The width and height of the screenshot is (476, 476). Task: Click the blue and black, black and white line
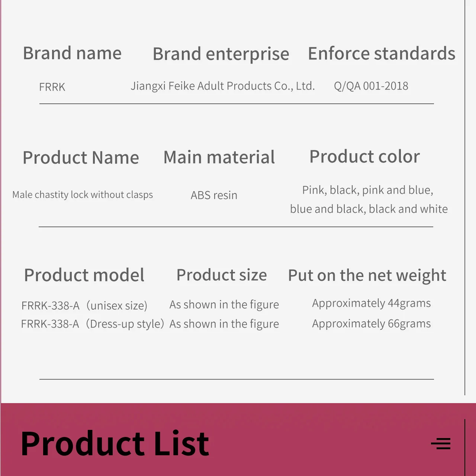pos(369,209)
